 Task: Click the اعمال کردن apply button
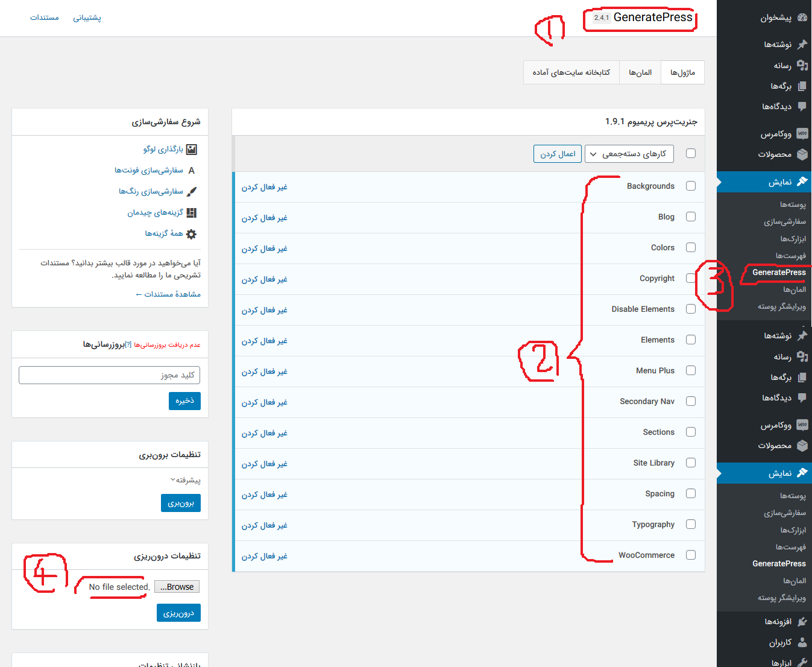coord(558,154)
